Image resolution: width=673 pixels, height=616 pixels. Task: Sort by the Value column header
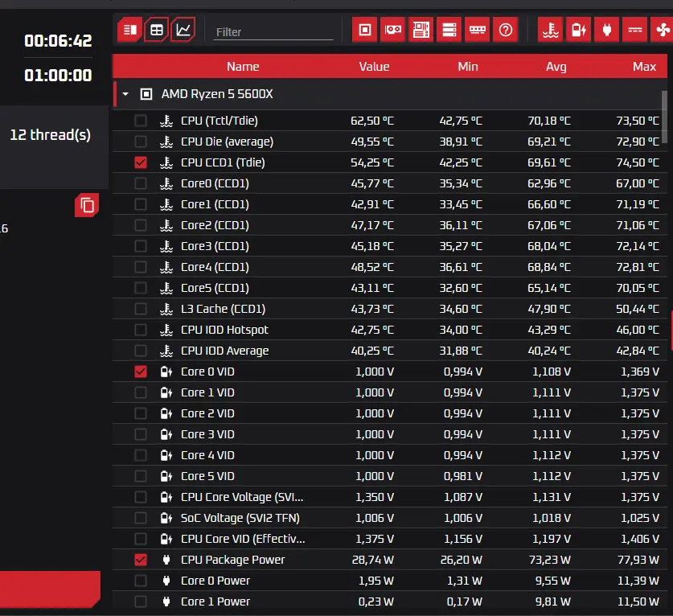pos(374,67)
